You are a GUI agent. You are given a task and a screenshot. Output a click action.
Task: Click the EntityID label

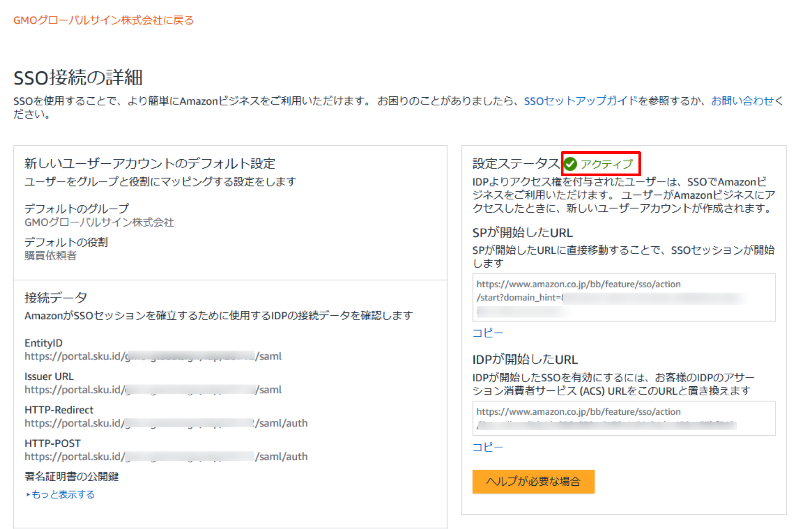click(43, 343)
